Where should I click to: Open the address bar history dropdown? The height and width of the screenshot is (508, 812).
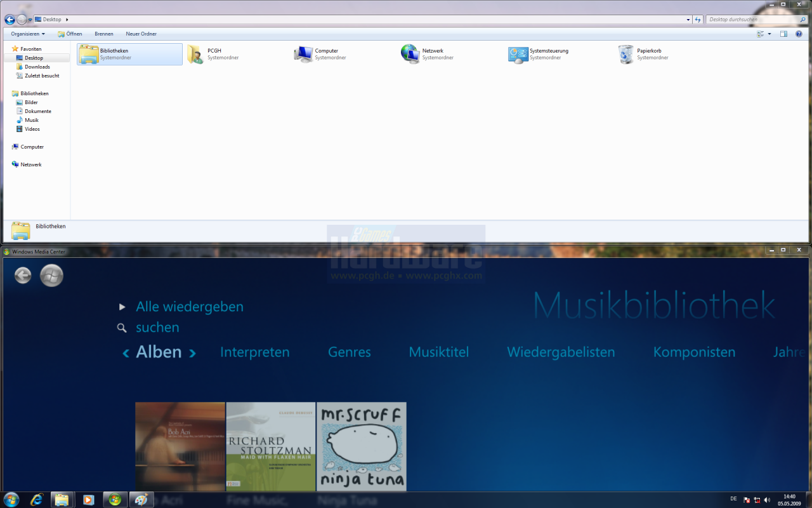pyautogui.click(x=688, y=20)
